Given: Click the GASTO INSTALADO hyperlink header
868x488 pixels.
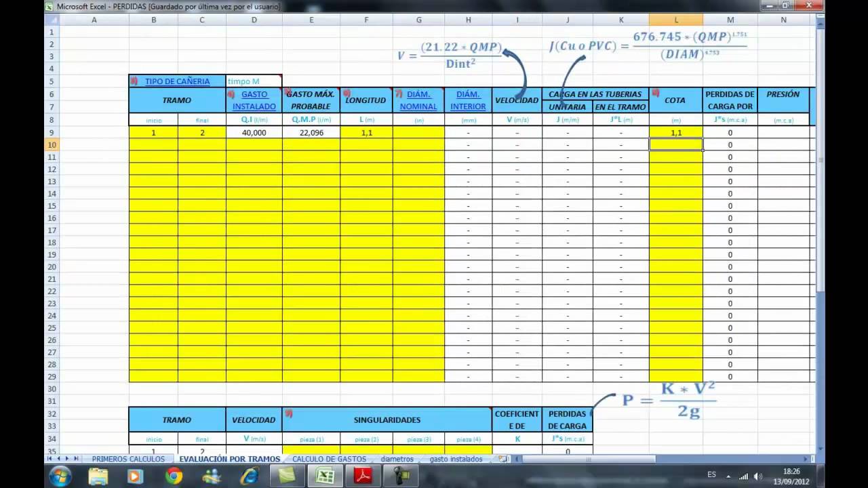Looking at the screenshot, I should click(254, 100).
